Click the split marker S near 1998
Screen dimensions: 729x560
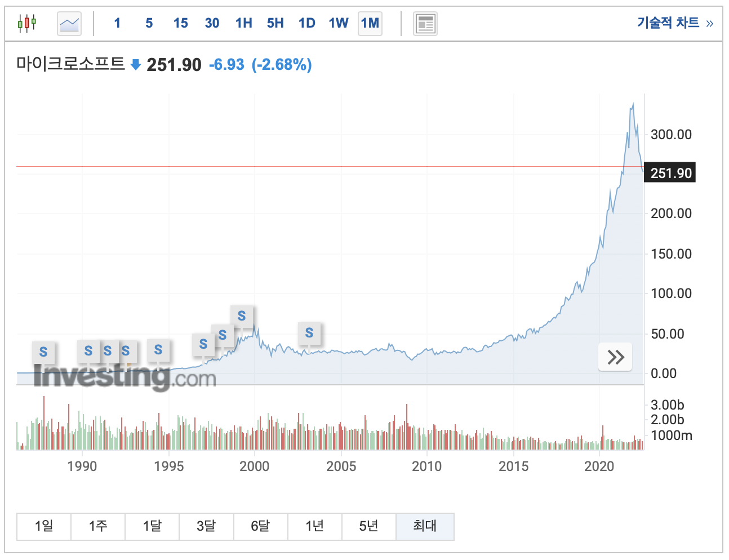point(223,335)
